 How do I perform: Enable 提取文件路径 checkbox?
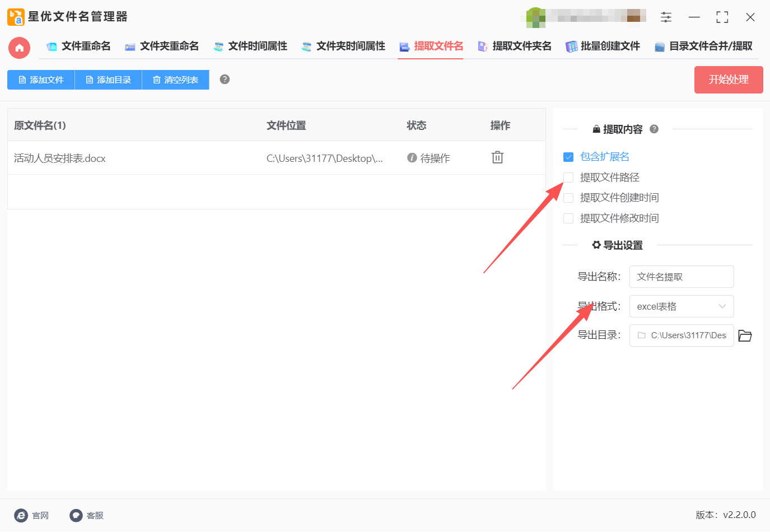[x=568, y=178]
